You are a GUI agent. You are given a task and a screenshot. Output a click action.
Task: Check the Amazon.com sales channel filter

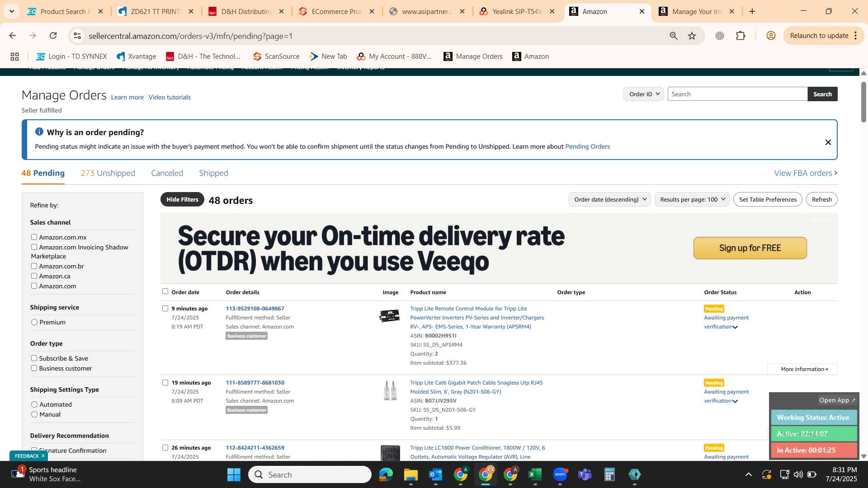tap(34, 286)
